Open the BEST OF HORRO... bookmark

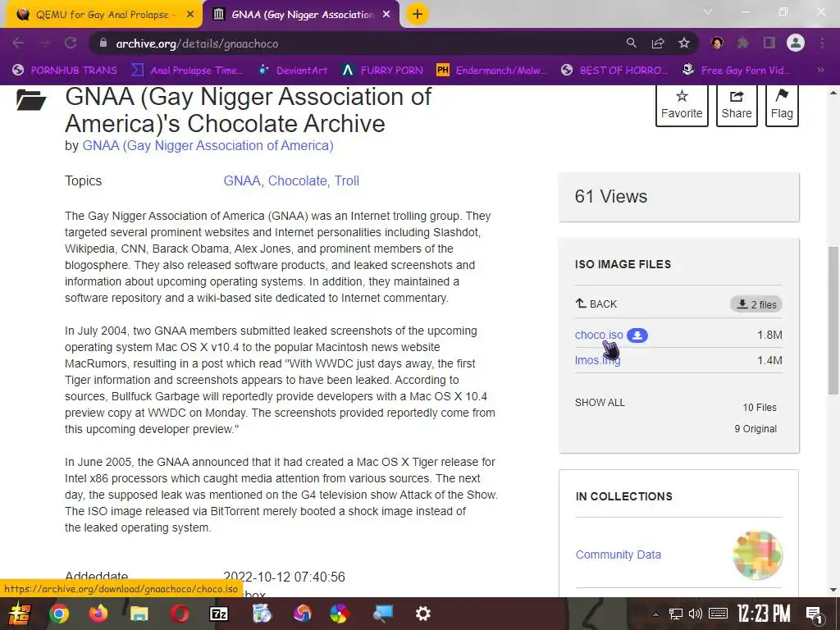pos(614,71)
